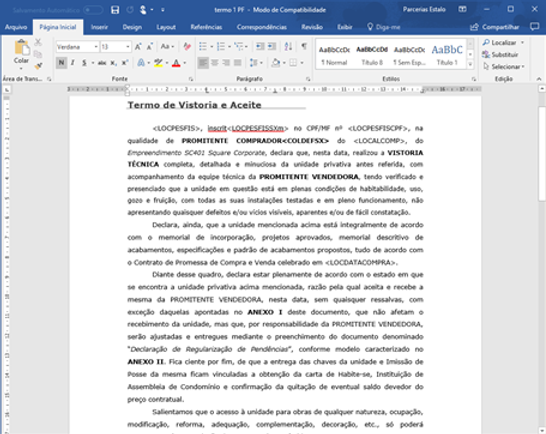Switch to the Exibir tab
This screenshot has width=546, height=434.
pyautogui.click(x=345, y=27)
